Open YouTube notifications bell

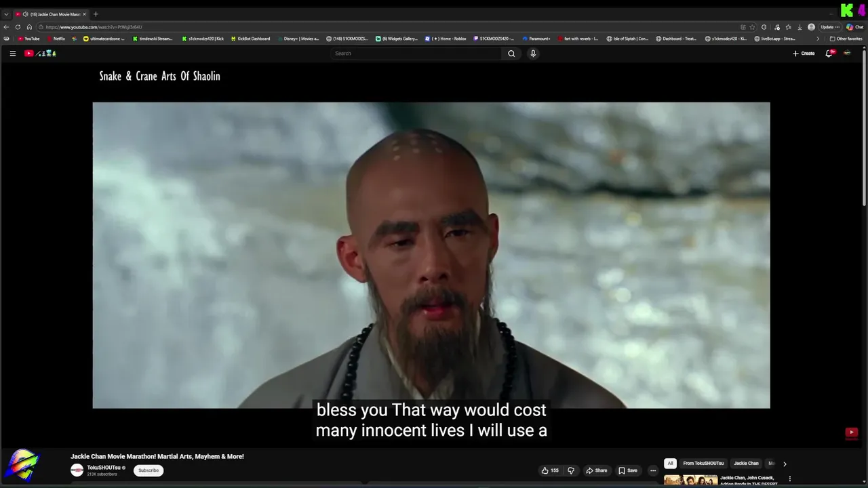pyautogui.click(x=829, y=54)
